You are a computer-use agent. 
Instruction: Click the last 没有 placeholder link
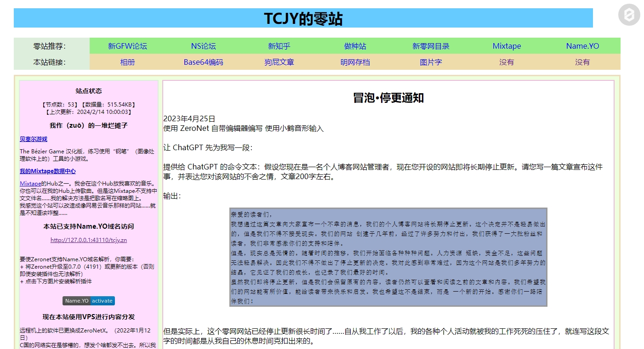[x=582, y=62]
